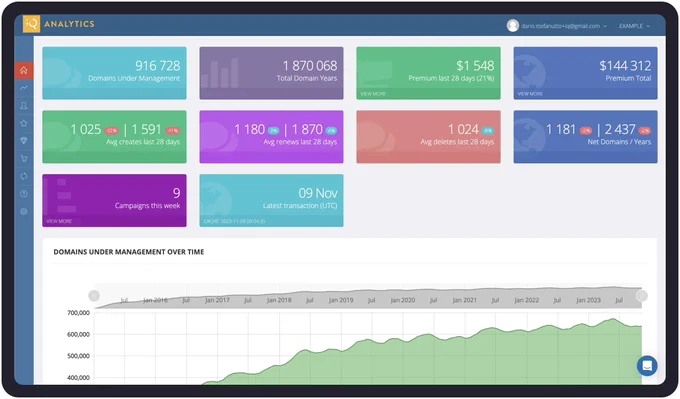Click the iQ logo in the header
This screenshot has width=680, height=399.
point(31,24)
